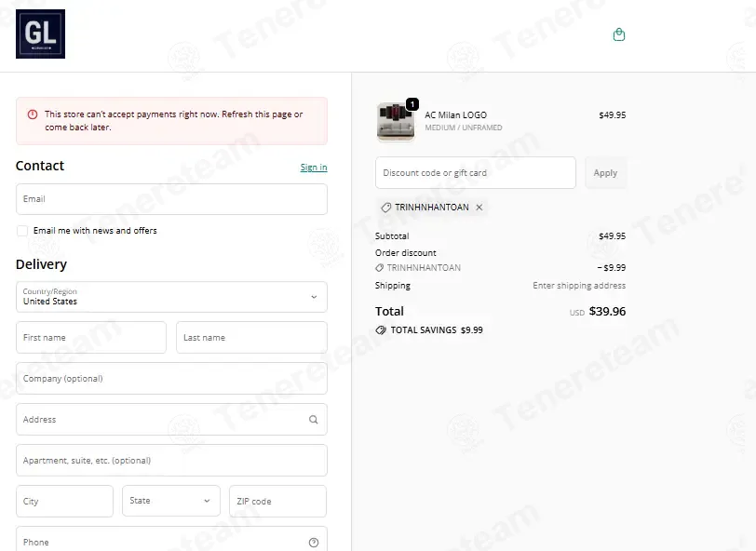
Task: Click the address search magnifier icon
Action: (314, 420)
